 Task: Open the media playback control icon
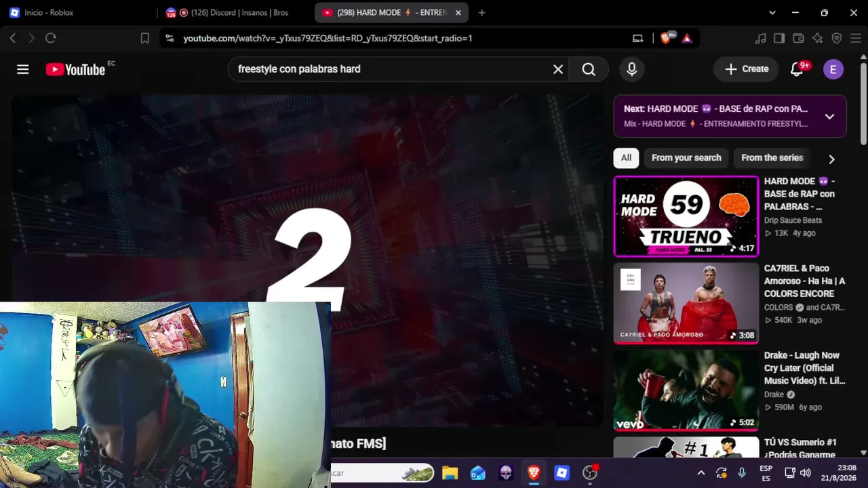[x=760, y=39]
